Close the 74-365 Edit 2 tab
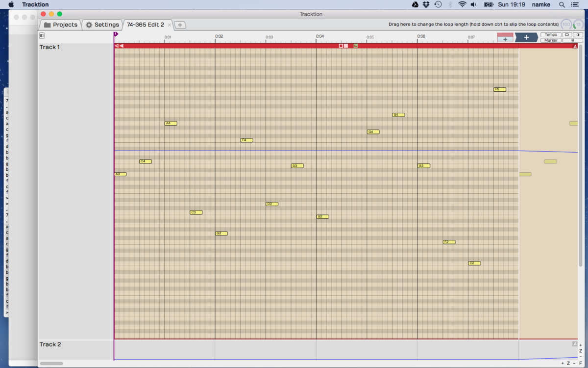Viewport: 588px width, 368px height. 170,25
